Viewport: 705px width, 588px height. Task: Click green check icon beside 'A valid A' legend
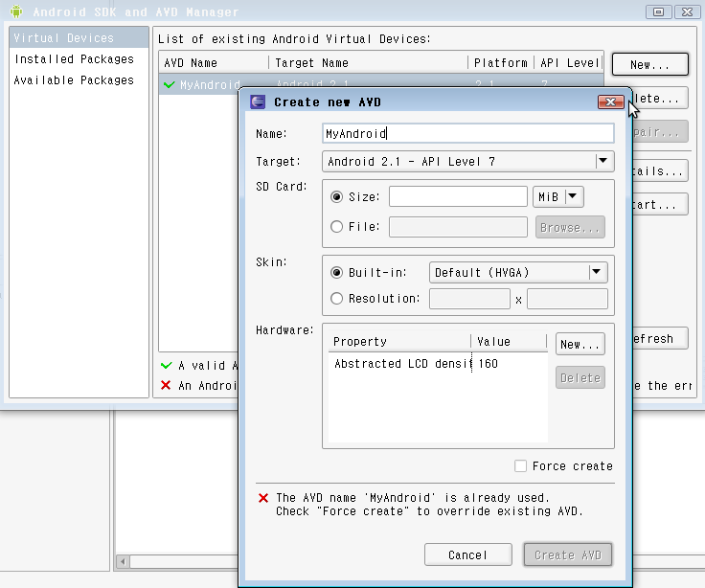(x=167, y=365)
